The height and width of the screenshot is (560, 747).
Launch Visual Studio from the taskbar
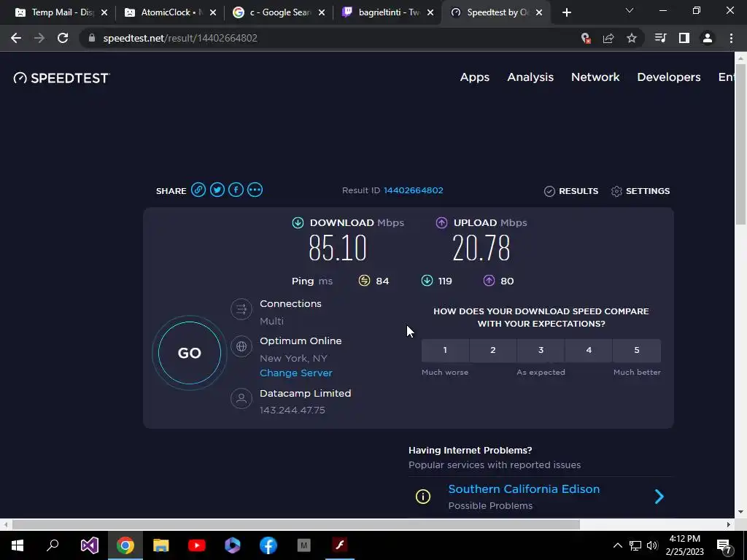click(89, 545)
